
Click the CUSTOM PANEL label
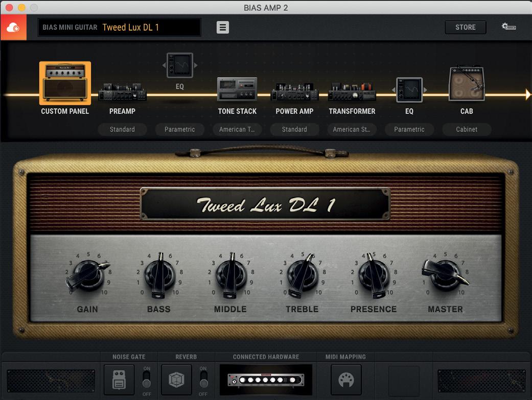coord(65,111)
